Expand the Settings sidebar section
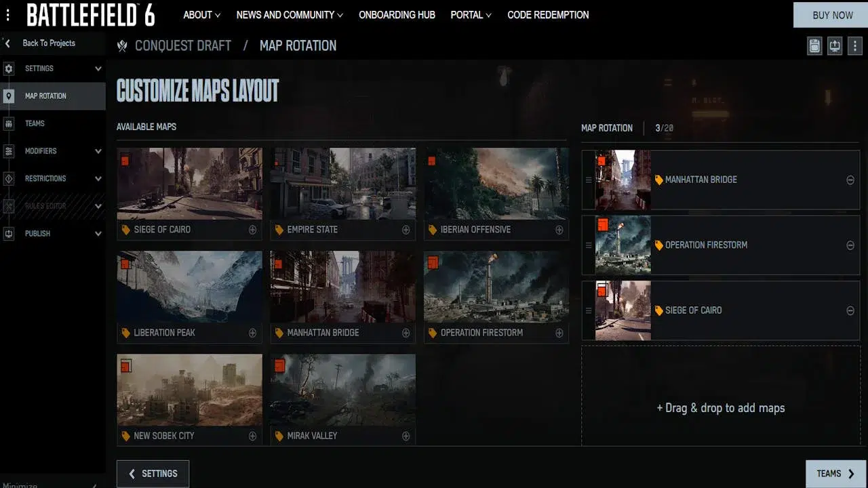The image size is (868, 488). click(98, 68)
